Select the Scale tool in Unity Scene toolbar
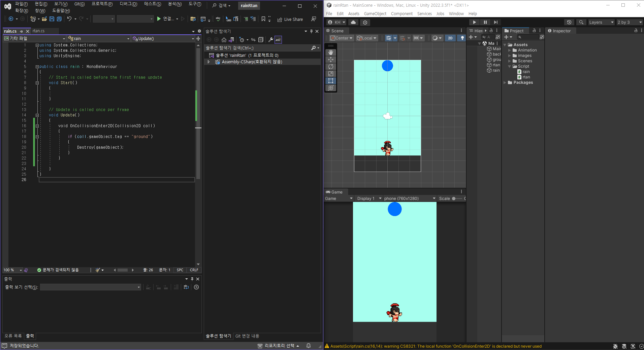The width and height of the screenshot is (644, 350). [x=331, y=74]
